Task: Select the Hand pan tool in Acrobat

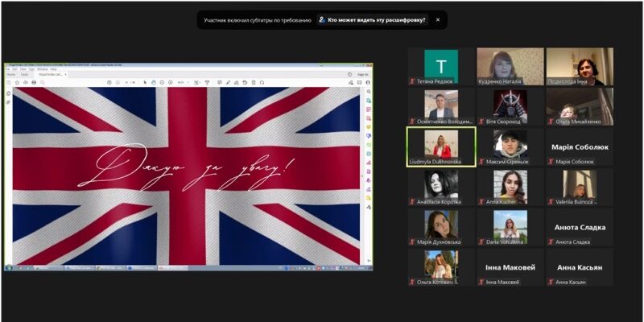Action: [x=154, y=83]
